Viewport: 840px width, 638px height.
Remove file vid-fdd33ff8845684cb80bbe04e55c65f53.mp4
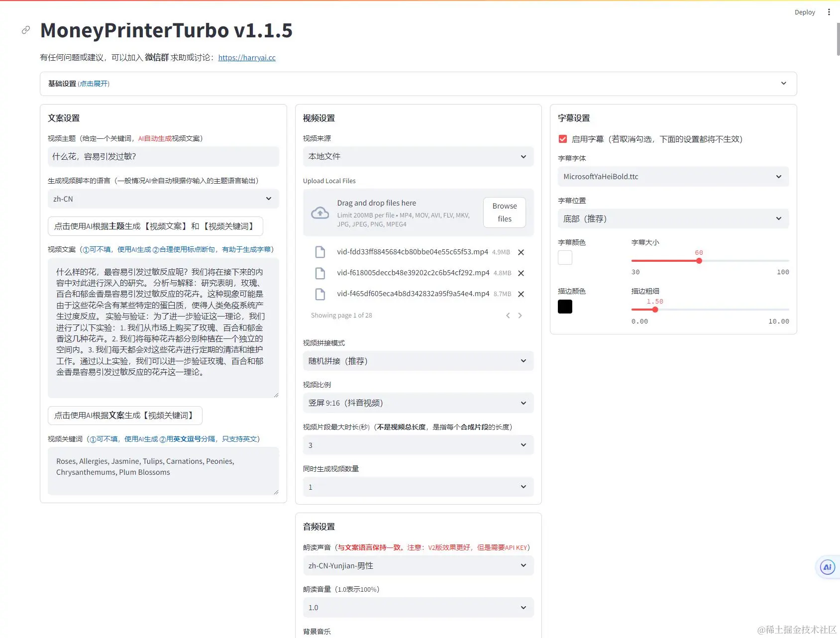click(x=521, y=252)
